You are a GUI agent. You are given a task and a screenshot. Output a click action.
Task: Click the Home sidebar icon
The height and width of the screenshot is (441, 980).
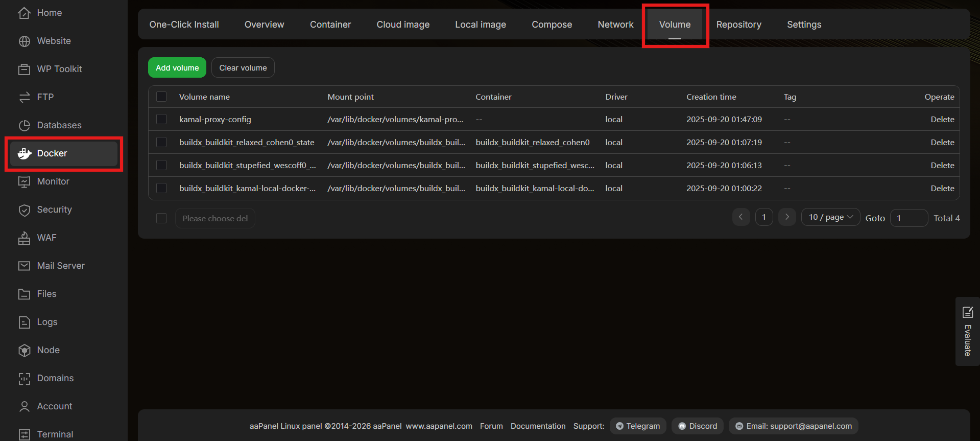pos(24,13)
